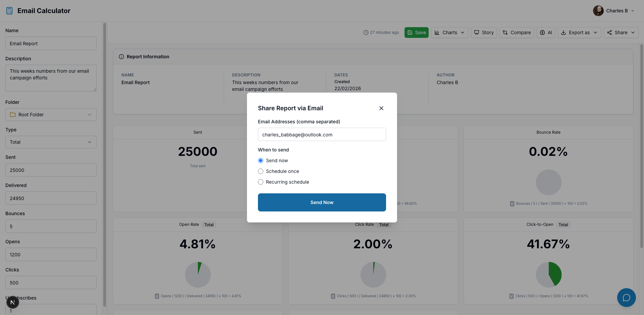Image resolution: width=644 pixels, height=315 pixels.
Task: Open the chat support bubble
Action: (626, 298)
